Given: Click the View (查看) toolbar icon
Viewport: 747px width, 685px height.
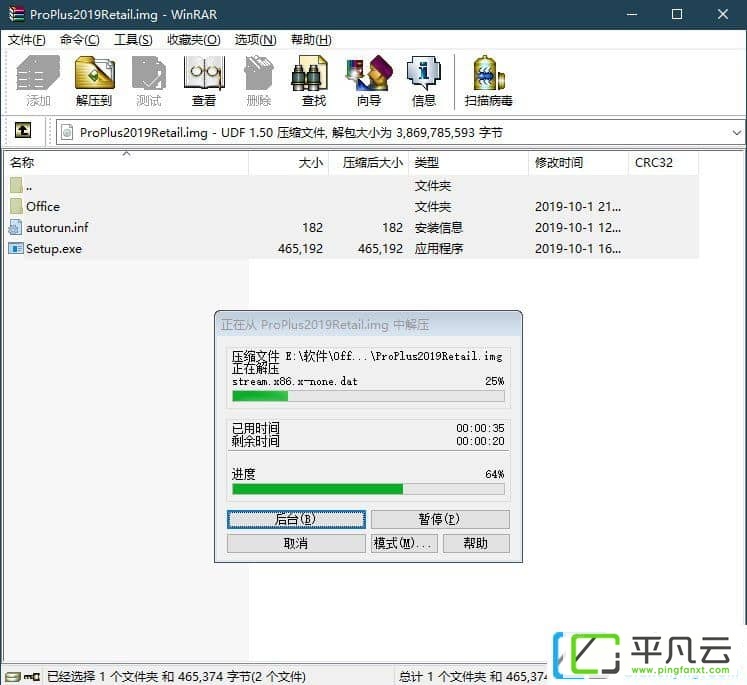Looking at the screenshot, I should [204, 81].
